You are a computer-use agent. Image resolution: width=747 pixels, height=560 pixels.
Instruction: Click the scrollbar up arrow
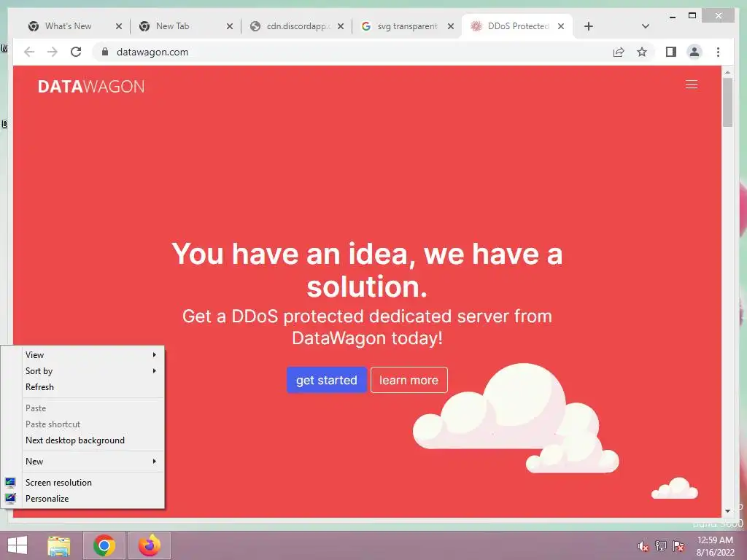pos(727,72)
